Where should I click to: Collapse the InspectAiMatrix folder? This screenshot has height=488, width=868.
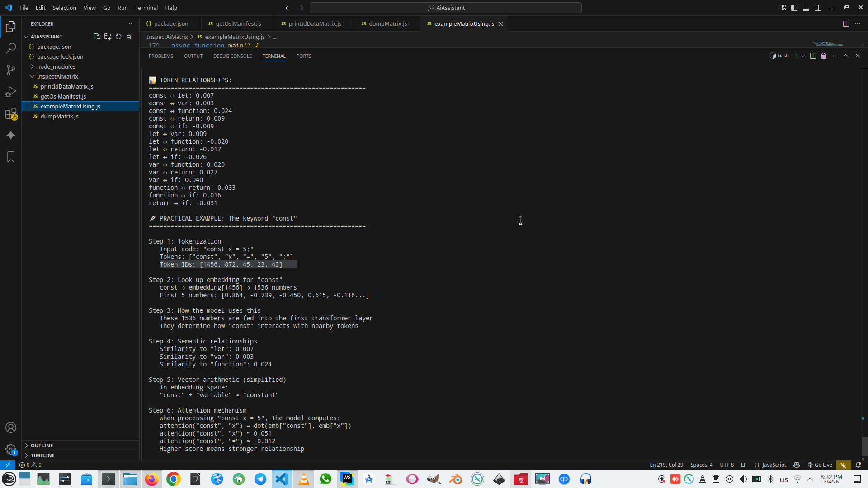tap(57, 76)
